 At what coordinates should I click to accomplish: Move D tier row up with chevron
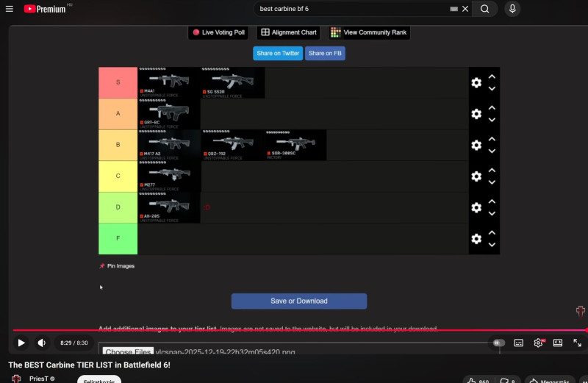(492, 201)
